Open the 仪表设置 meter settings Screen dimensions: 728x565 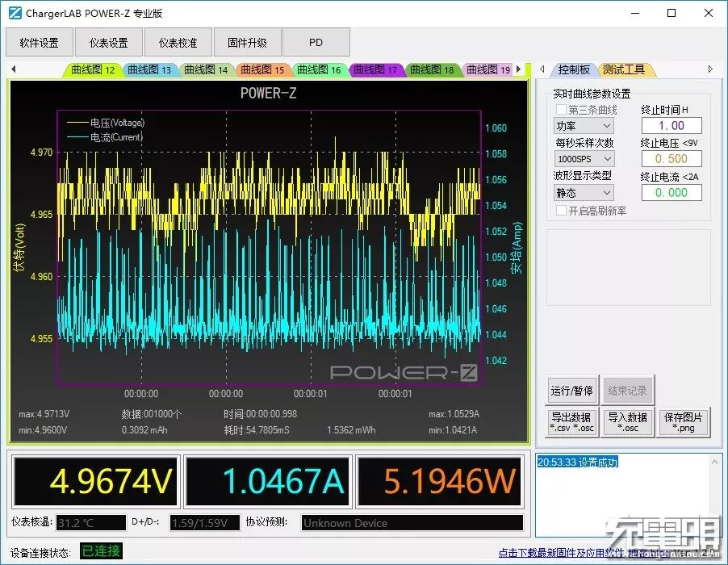109,43
